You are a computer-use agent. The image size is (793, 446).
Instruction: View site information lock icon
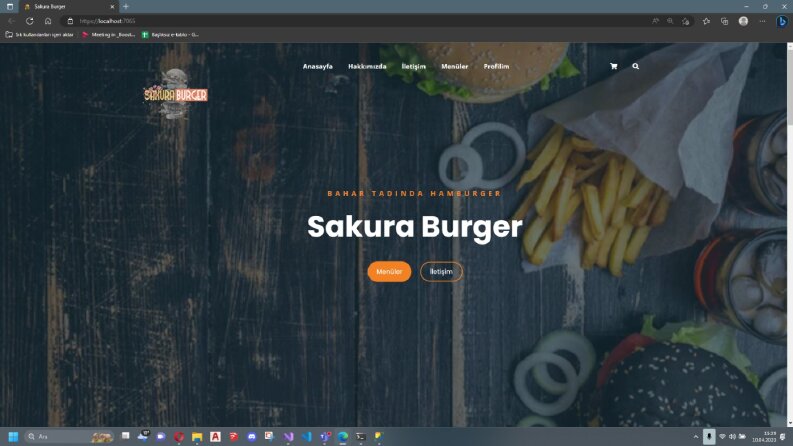[x=70, y=21]
